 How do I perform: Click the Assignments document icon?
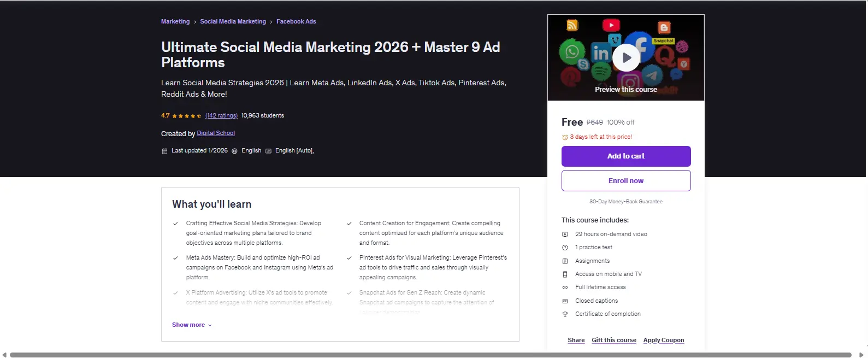[565, 261]
